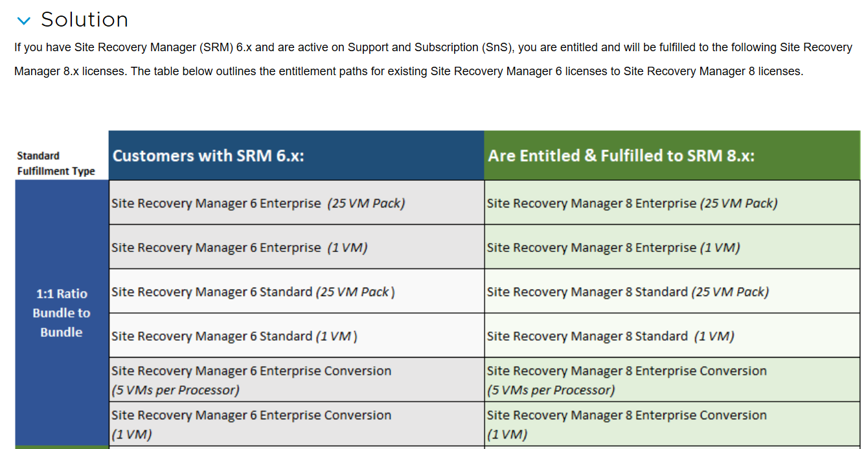
Task: Collapse the Solution section chevron
Action: pos(24,21)
